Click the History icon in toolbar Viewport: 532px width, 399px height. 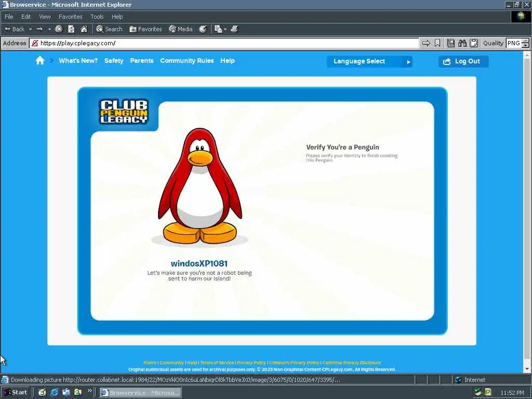click(203, 29)
